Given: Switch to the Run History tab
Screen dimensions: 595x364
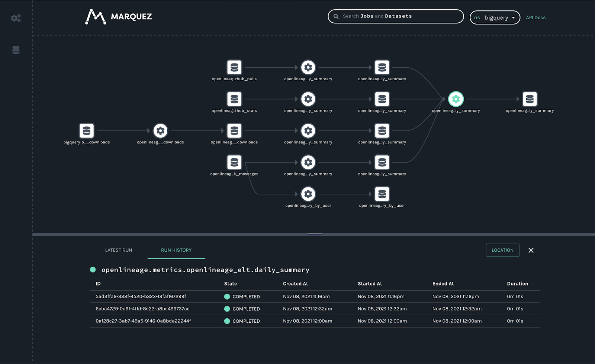Looking at the screenshot, I should click(176, 250).
